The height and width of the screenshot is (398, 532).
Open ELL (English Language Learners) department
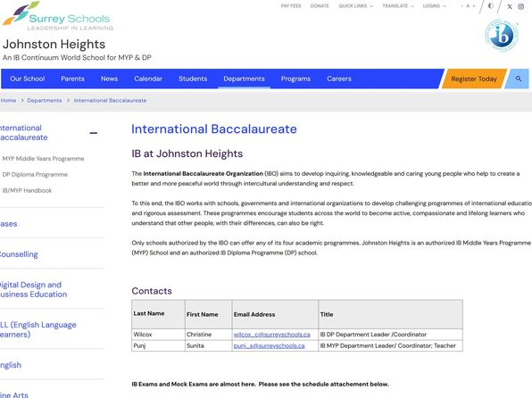38,329
